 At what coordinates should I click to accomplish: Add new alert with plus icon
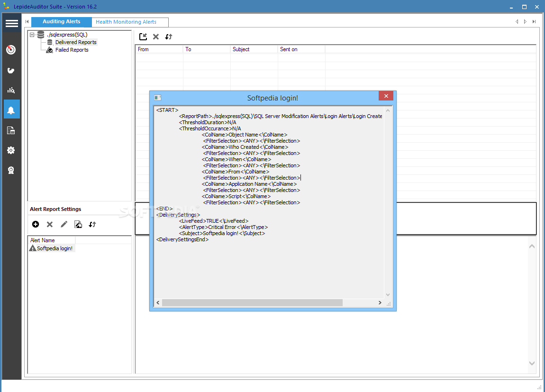(x=36, y=224)
